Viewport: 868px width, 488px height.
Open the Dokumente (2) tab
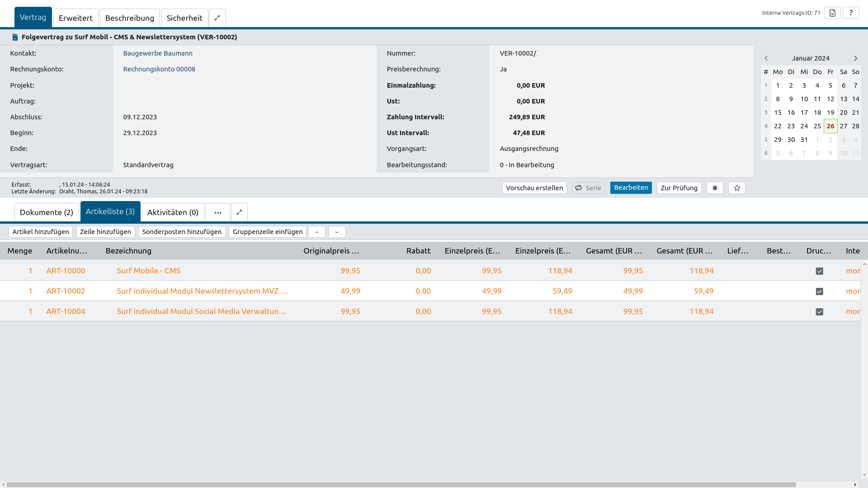tap(47, 212)
